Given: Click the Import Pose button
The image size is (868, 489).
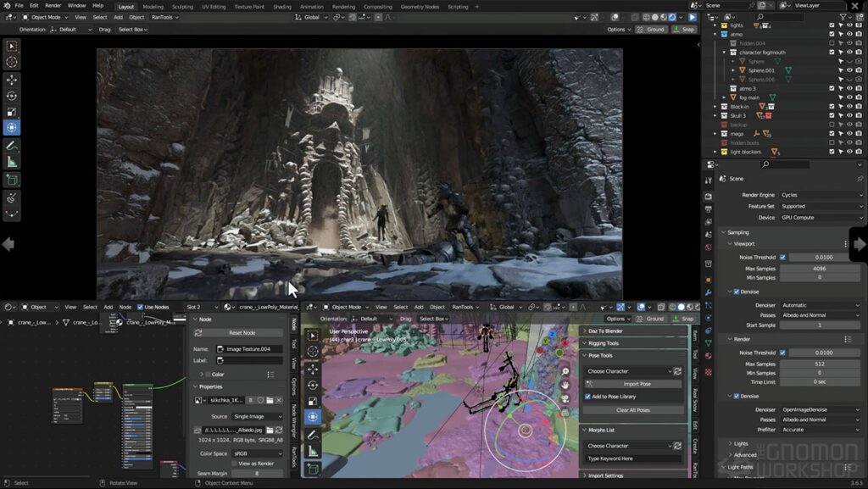Looking at the screenshot, I should [x=633, y=384].
